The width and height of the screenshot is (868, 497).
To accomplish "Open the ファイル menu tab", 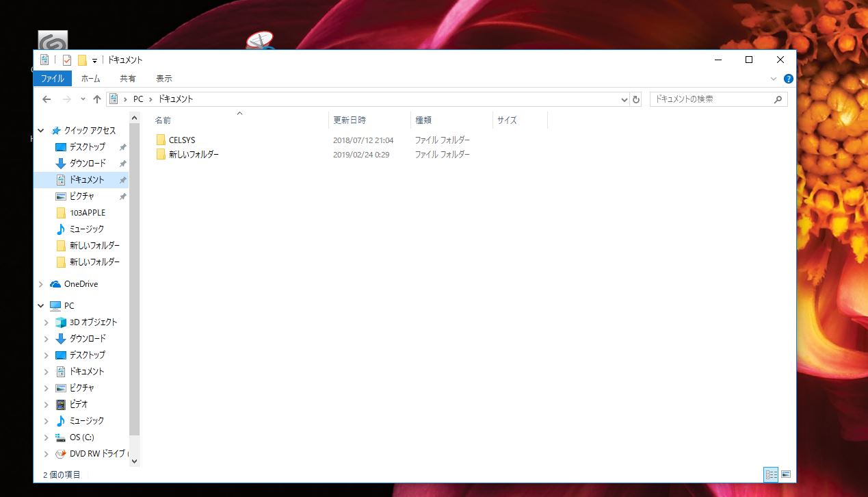I will point(52,79).
